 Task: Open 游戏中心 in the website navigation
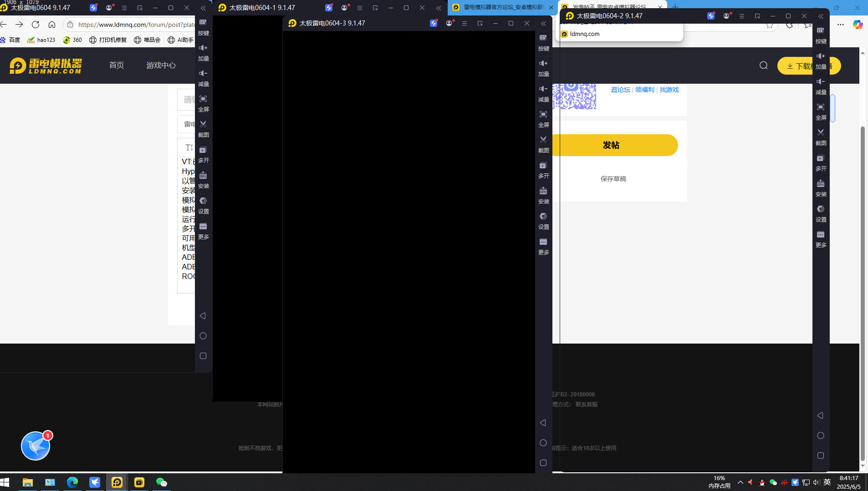pos(161,65)
